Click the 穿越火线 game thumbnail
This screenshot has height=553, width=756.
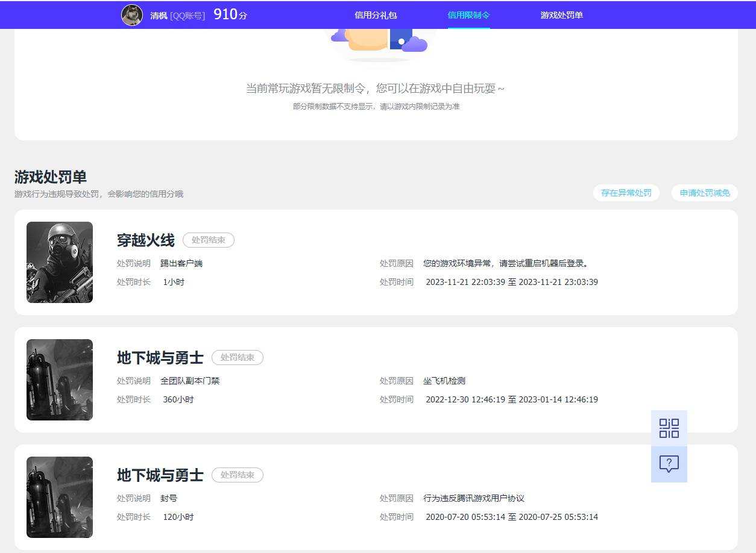[x=60, y=262]
